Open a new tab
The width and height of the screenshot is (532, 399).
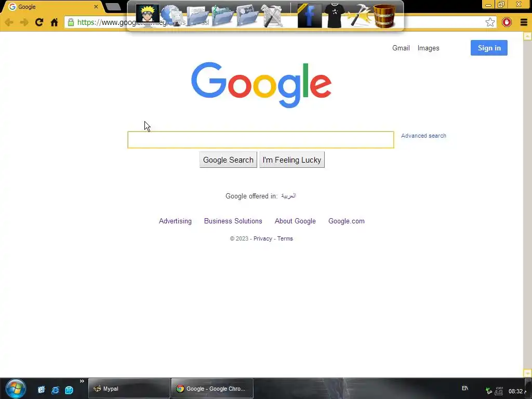[113, 7]
